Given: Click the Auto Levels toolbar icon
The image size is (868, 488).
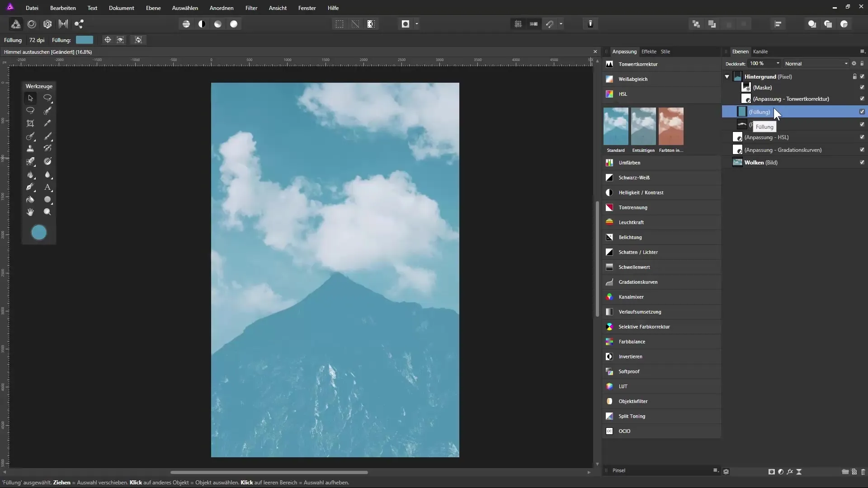Looking at the screenshot, I should (186, 24).
